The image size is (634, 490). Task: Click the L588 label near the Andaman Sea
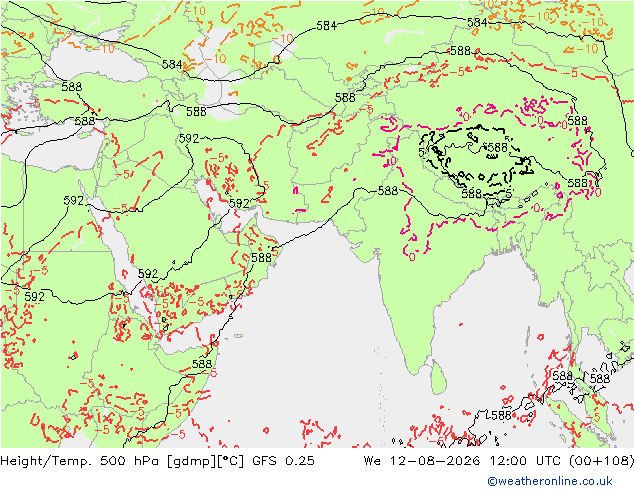499,415
